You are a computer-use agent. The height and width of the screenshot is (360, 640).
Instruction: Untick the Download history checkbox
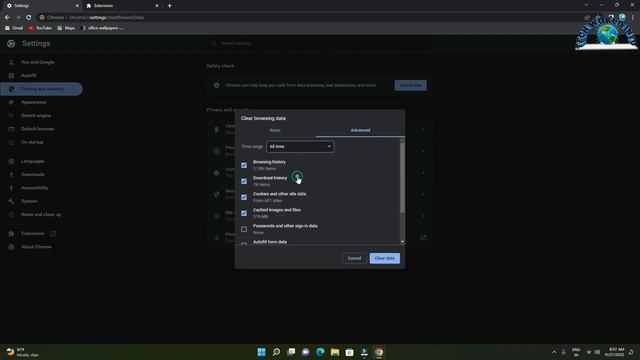244,181
